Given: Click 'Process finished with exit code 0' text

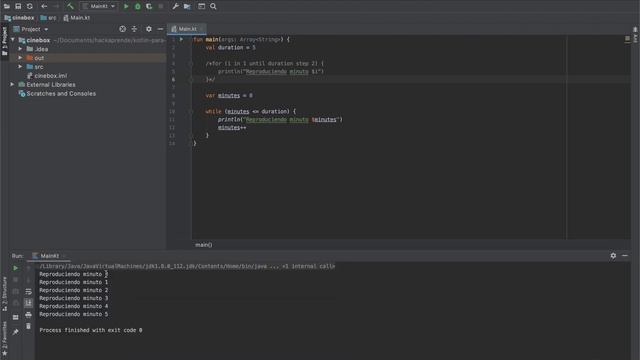Looking at the screenshot, I should pyautogui.click(x=91, y=330).
